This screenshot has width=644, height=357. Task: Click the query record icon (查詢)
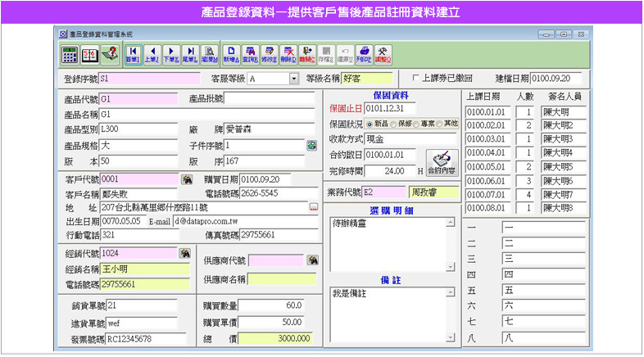(251, 54)
